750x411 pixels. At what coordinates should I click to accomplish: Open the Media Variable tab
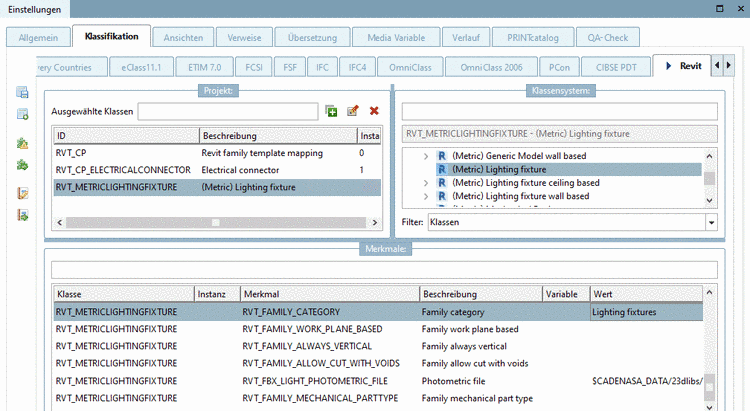coord(396,38)
